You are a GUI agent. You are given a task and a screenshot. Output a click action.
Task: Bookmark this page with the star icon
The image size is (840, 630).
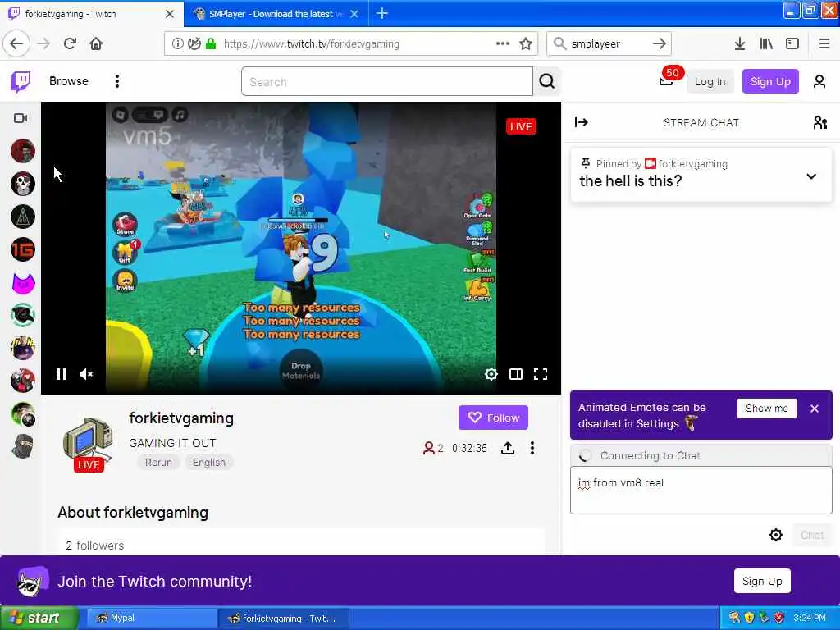tap(526, 43)
